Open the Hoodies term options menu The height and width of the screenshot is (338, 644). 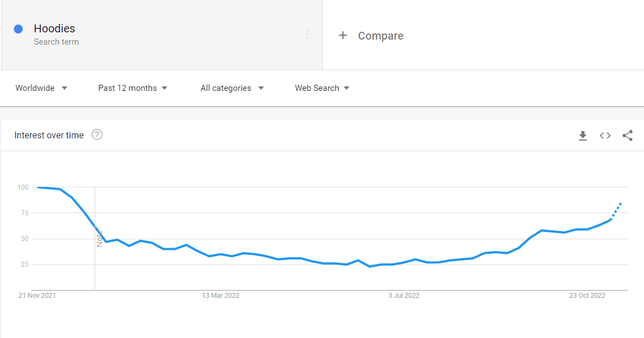[x=307, y=35]
